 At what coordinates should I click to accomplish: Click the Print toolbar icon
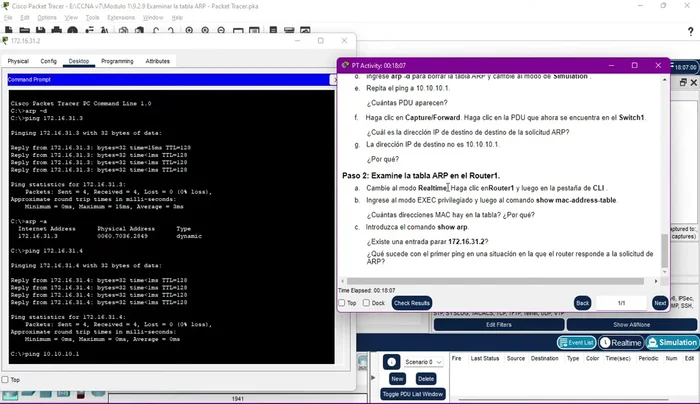(57, 30)
